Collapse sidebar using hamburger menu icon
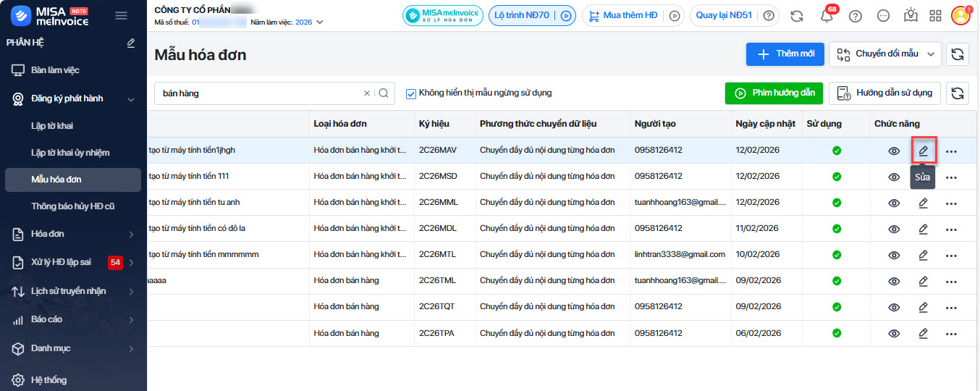Viewport: 980px width, 391px height. tap(122, 16)
